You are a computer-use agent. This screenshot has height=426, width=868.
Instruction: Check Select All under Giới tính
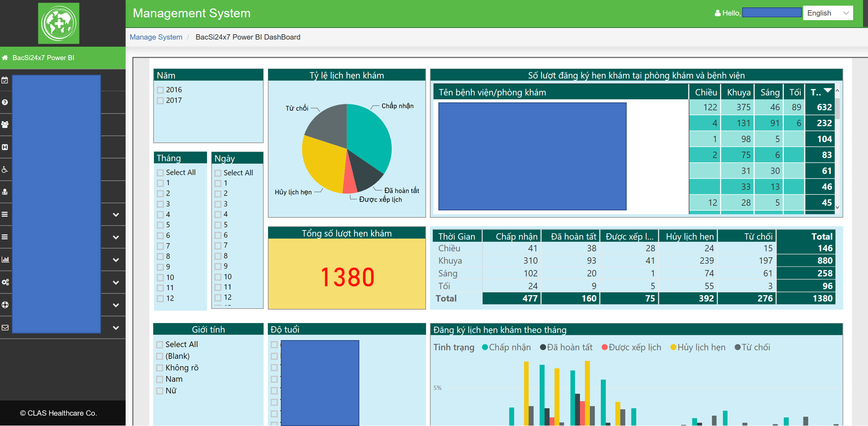[160, 344]
